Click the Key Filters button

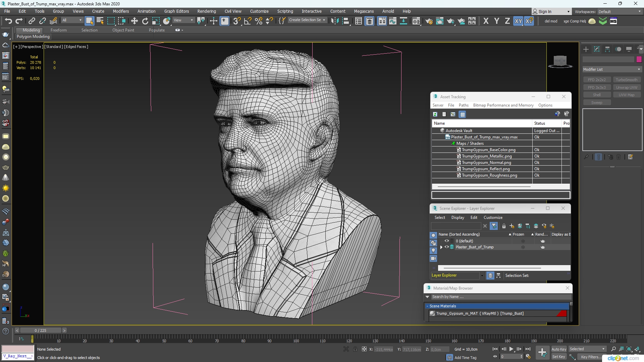pyautogui.click(x=591, y=357)
